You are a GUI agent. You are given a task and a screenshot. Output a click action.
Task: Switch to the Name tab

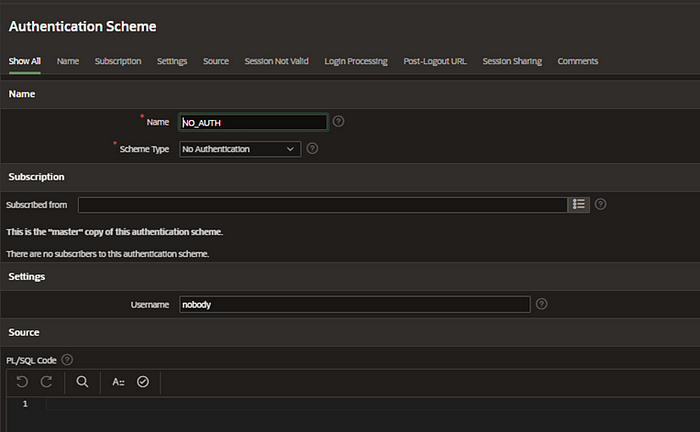tap(68, 61)
